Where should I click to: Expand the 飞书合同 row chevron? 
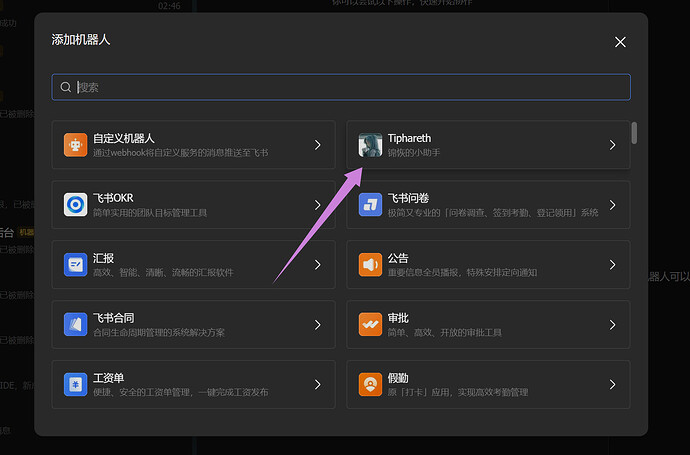pyautogui.click(x=318, y=324)
